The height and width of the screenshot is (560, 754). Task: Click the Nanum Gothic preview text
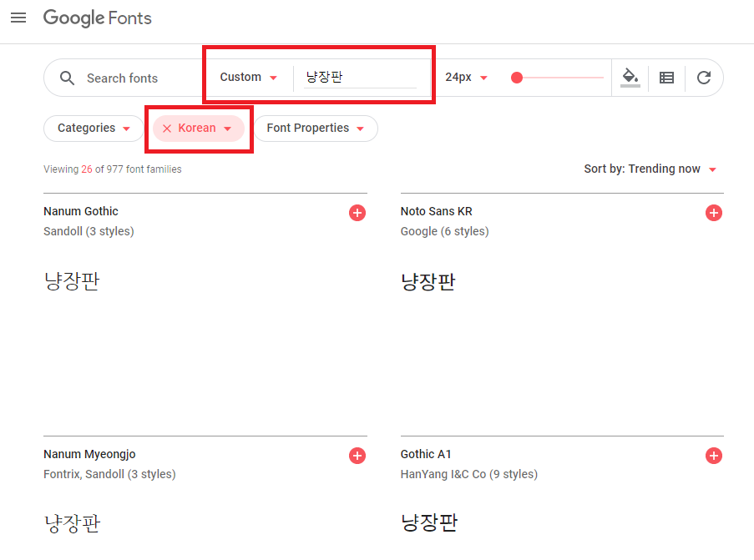click(x=72, y=281)
